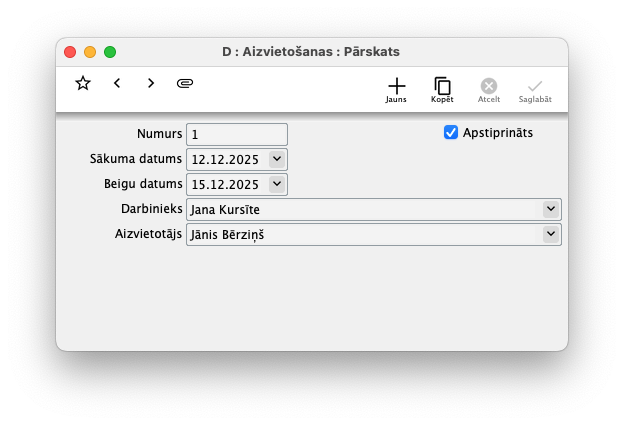Open the Sākuma datums date picker arrow

277,158
